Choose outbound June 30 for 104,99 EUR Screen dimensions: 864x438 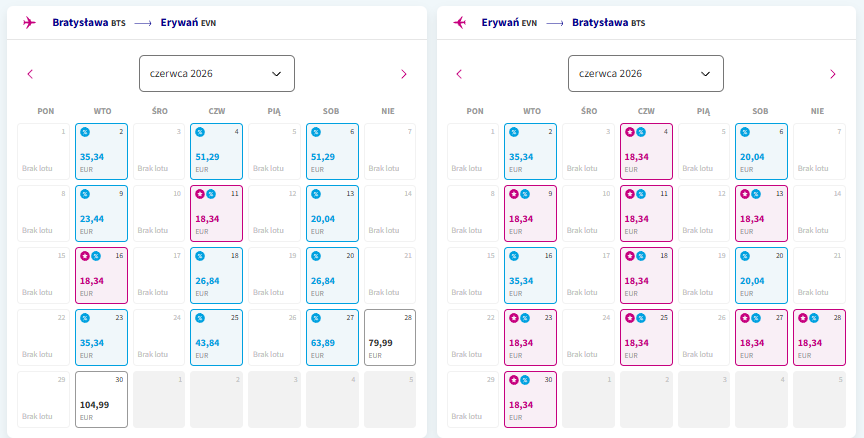pos(101,399)
